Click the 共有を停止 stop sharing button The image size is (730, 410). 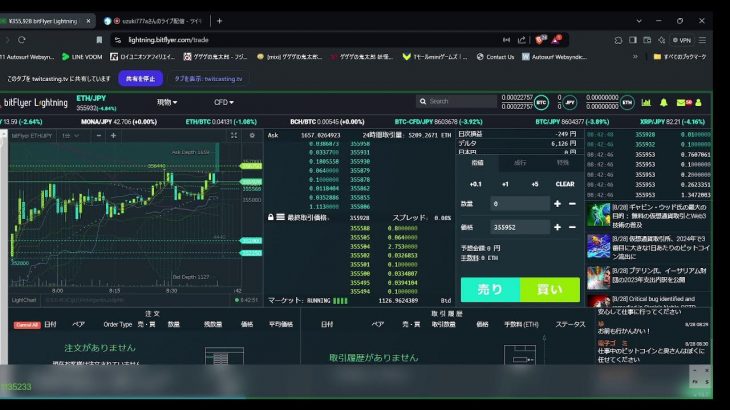coord(141,79)
